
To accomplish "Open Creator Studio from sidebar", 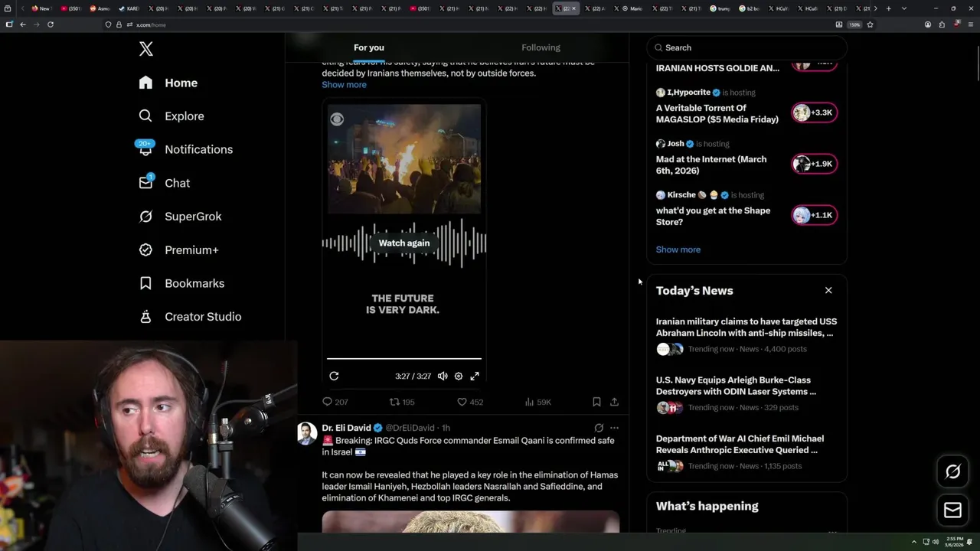I will 191,317.
